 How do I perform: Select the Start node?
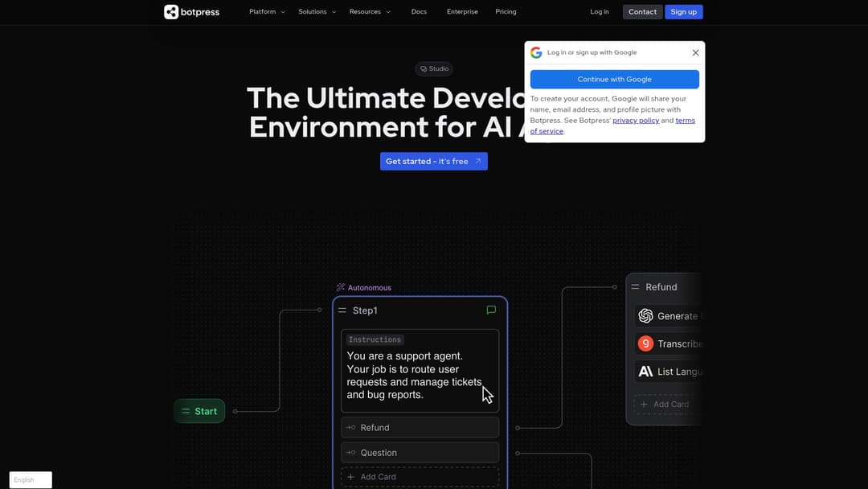pos(199,411)
